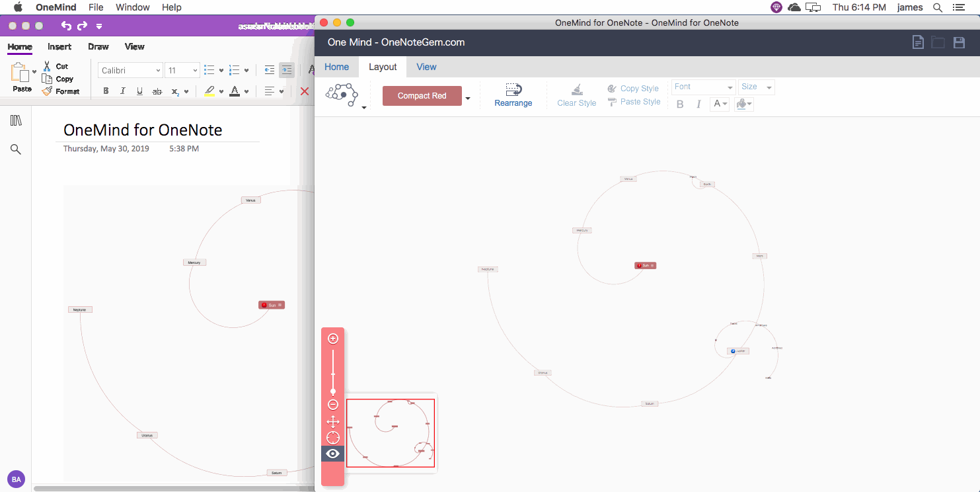Screen dimensions: 980x492
Task: Open the OneNote Draw ribbon tab
Action: [x=98, y=47]
